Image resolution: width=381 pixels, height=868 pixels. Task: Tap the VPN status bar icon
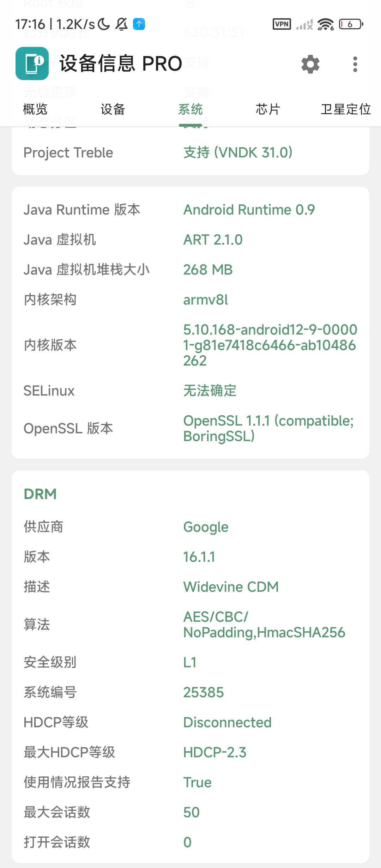click(x=282, y=24)
